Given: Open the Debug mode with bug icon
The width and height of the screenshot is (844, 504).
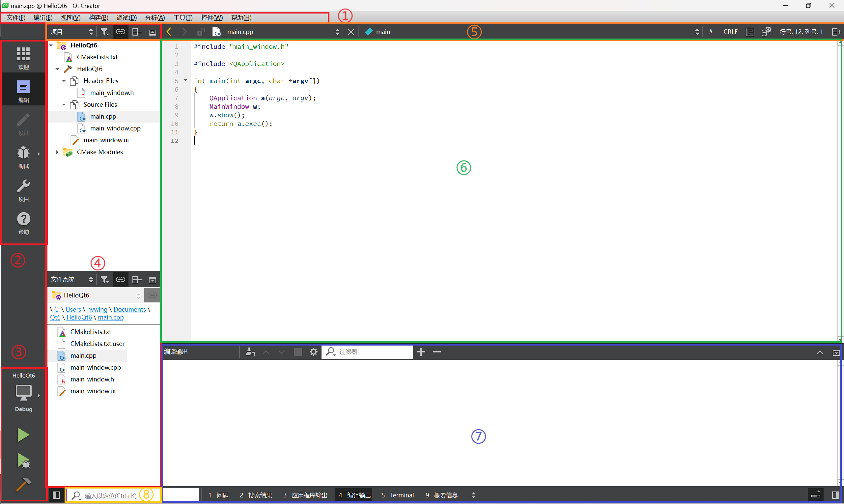Looking at the screenshot, I should coord(23,157).
